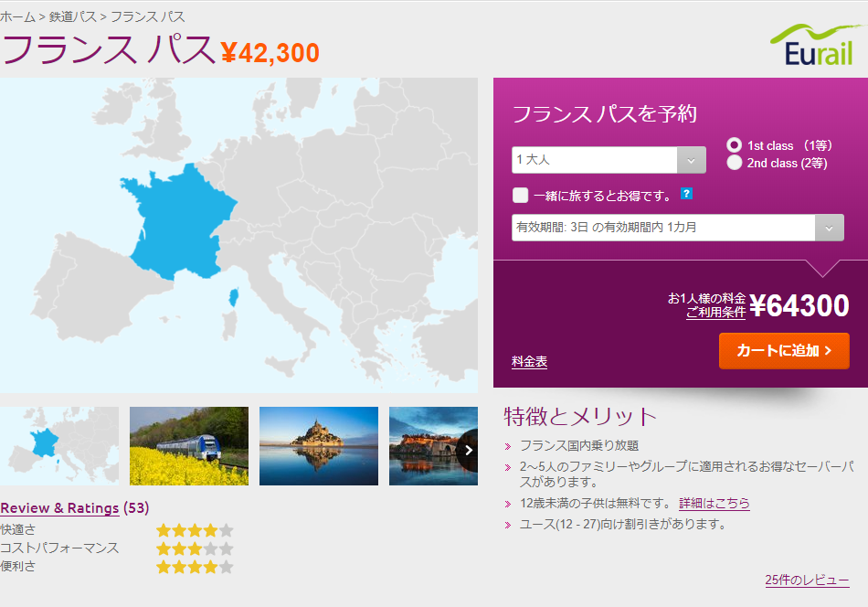This screenshot has height=607, width=868.
Task: Open the blue question mark help icon
Action: [x=686, y=194]
